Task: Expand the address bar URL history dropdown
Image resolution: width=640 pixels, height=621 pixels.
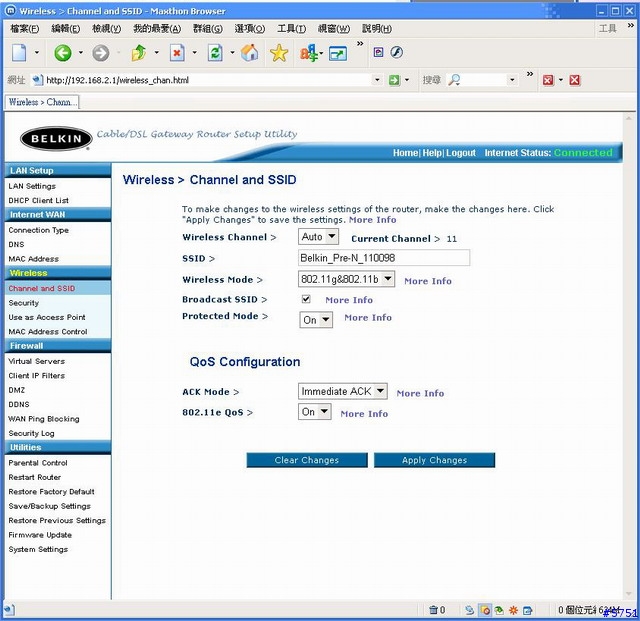Action: [377, 80]
